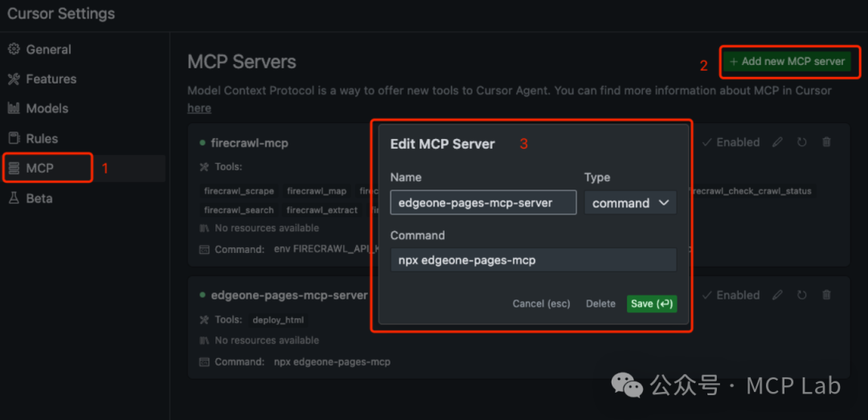Click the firecrawl_search tool tag
The width and height of the screenshot is (868, 420).
pos(240,210)
